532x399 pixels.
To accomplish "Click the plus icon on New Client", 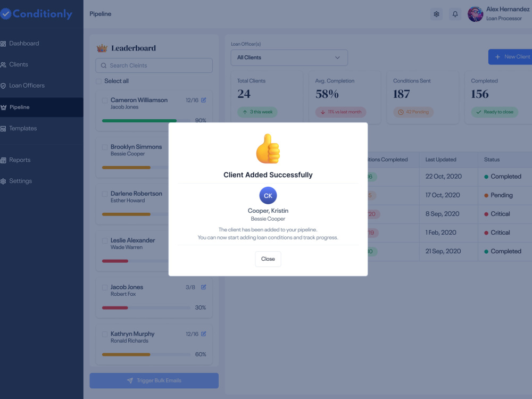I will 497,57.
